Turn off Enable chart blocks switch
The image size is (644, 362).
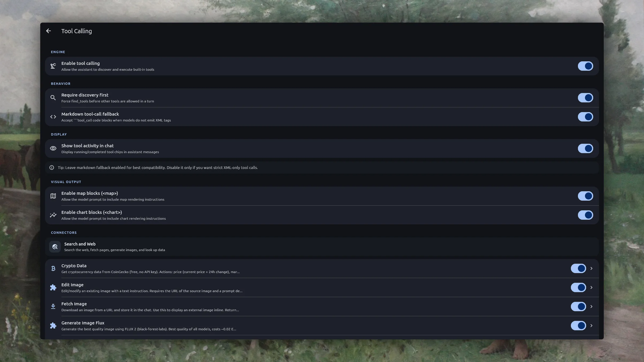pos(586,215)
